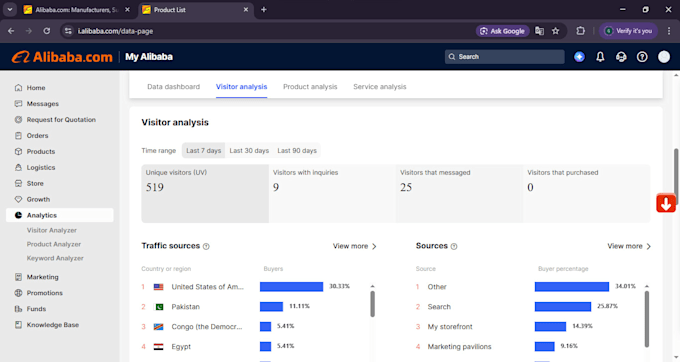Go back in browser history
This screenshot has height=362, width=680.
coord(11,31)
